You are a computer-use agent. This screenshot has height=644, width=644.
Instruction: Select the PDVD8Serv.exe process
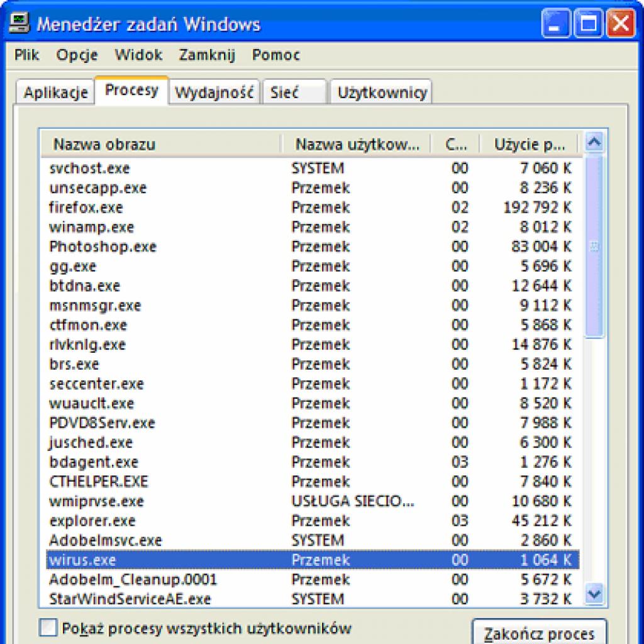coord(312,423)
